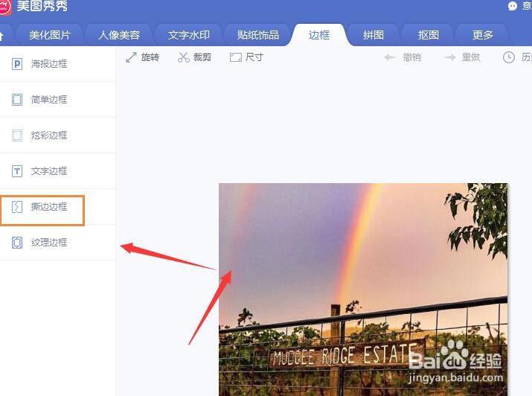
Task: Click the 重做 redo arrow
Action: [450, 57]
